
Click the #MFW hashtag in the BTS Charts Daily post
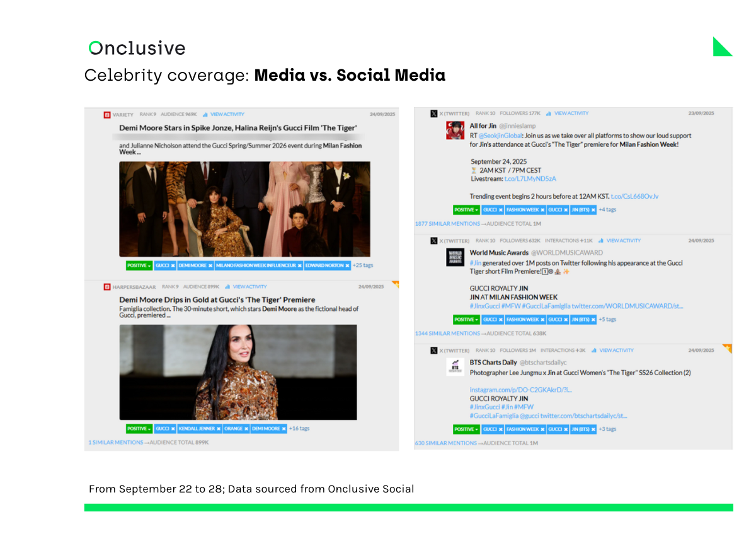click(x=524, y=407)
